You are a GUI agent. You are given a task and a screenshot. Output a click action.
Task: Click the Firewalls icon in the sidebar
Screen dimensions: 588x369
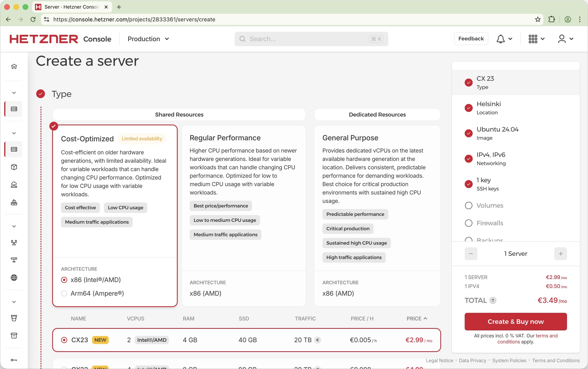tap(14, 202)
